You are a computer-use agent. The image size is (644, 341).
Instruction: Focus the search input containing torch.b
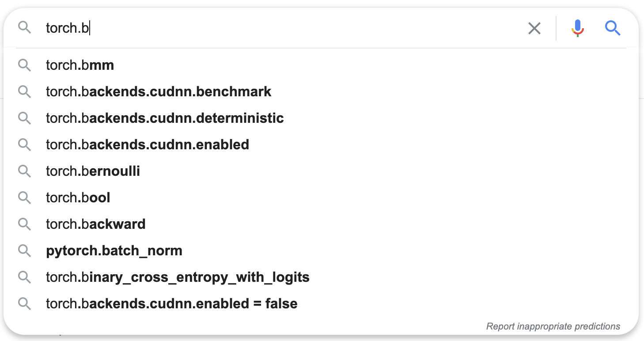[283, 29]
